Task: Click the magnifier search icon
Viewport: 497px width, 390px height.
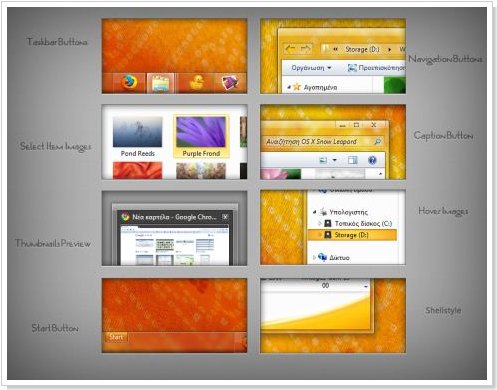Action: click(377, 142)
